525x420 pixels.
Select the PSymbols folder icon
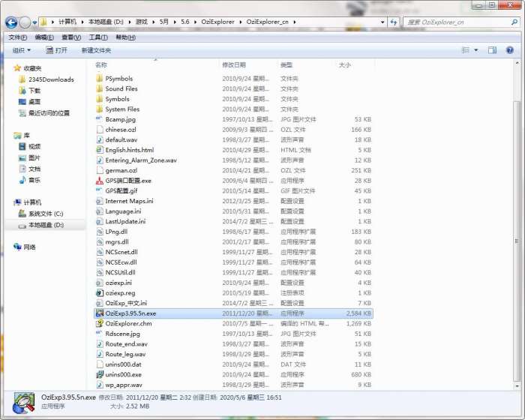[100, 78]
